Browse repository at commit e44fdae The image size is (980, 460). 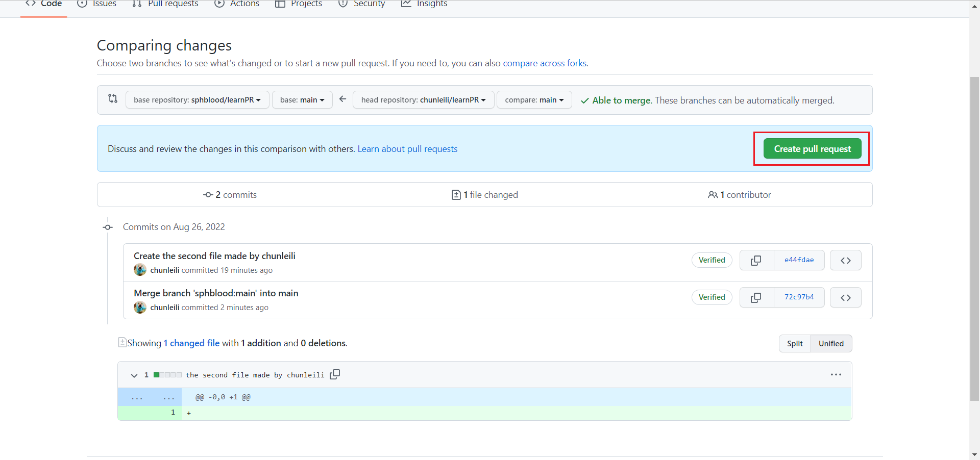click(845, 260)
